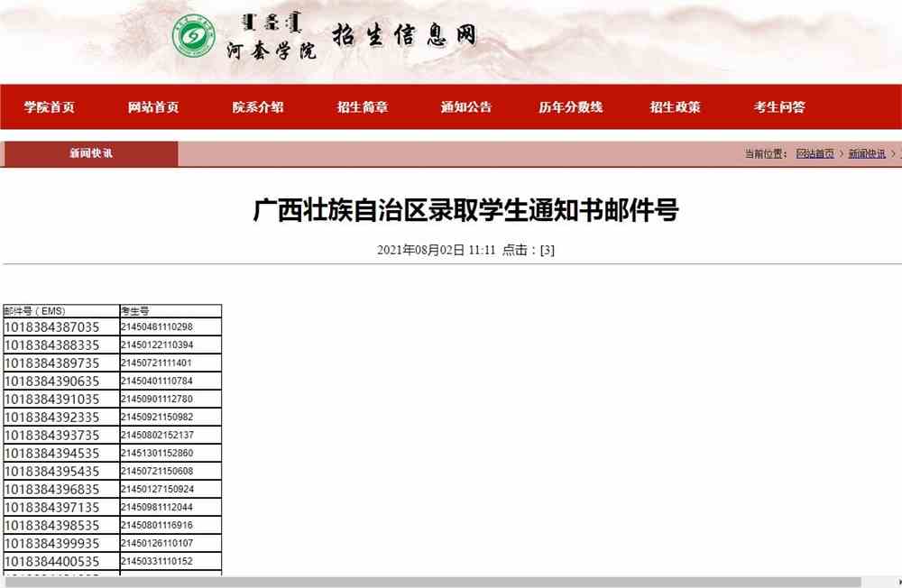This screenshot has width=902, height=588.
Task: Select EMS number 1018384391035
Action: tap(51, 400)
